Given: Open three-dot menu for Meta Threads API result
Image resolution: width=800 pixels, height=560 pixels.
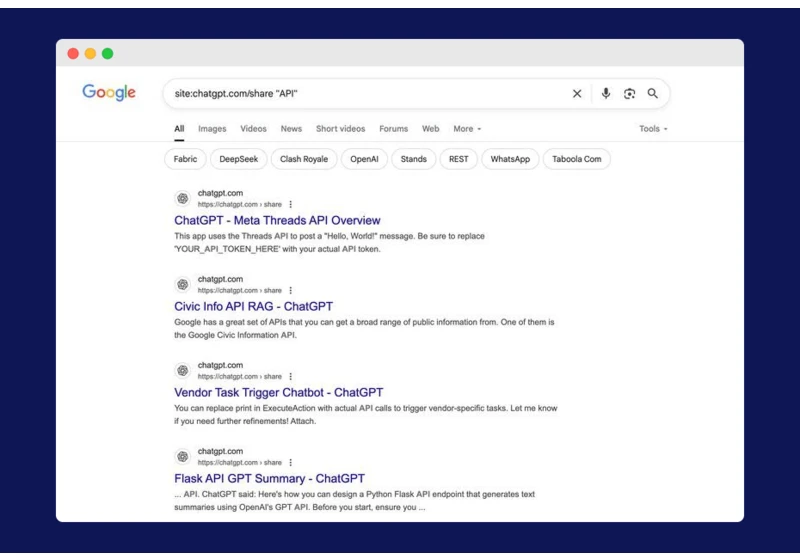Looking at the screenshot, I should point(290,204).
